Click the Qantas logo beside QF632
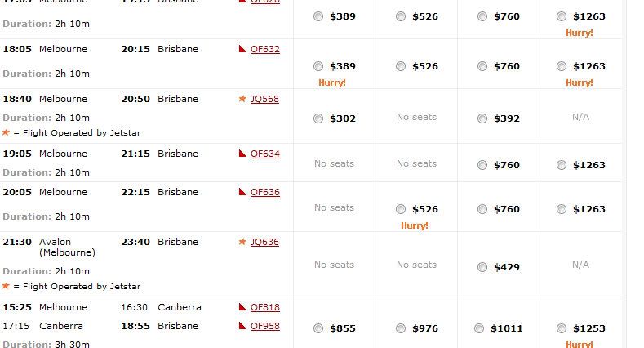This screenshot has height=348, width=644. click(x=242, y=49)
